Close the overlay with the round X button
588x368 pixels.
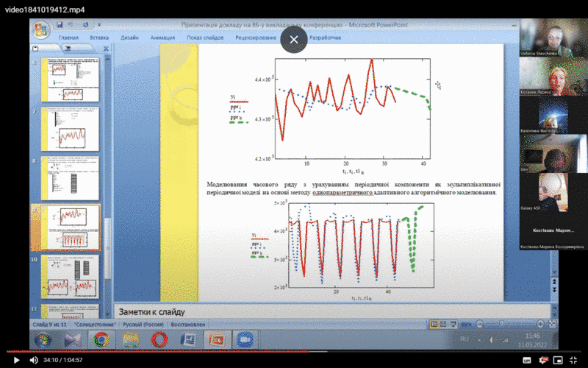pos(294,40)
